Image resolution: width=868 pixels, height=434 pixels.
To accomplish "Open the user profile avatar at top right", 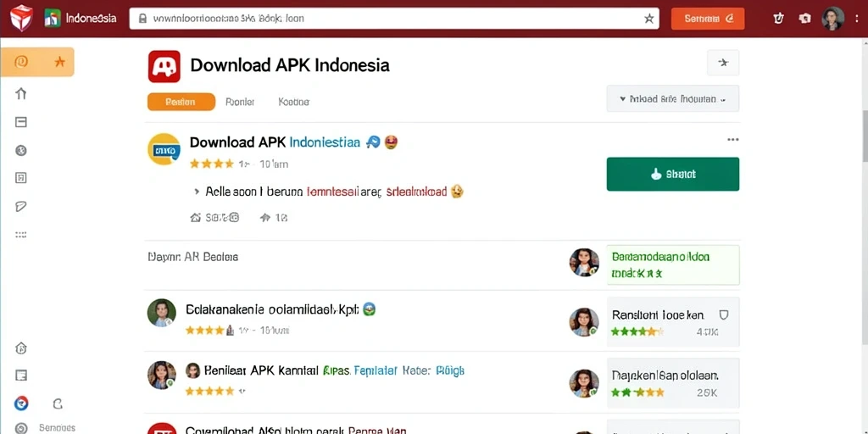I will click(832, 19).
